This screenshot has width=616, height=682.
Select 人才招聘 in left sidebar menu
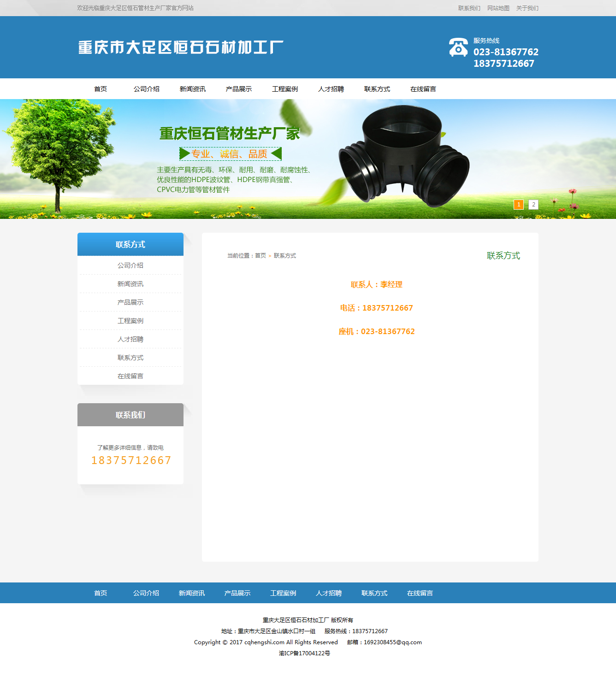130,339
